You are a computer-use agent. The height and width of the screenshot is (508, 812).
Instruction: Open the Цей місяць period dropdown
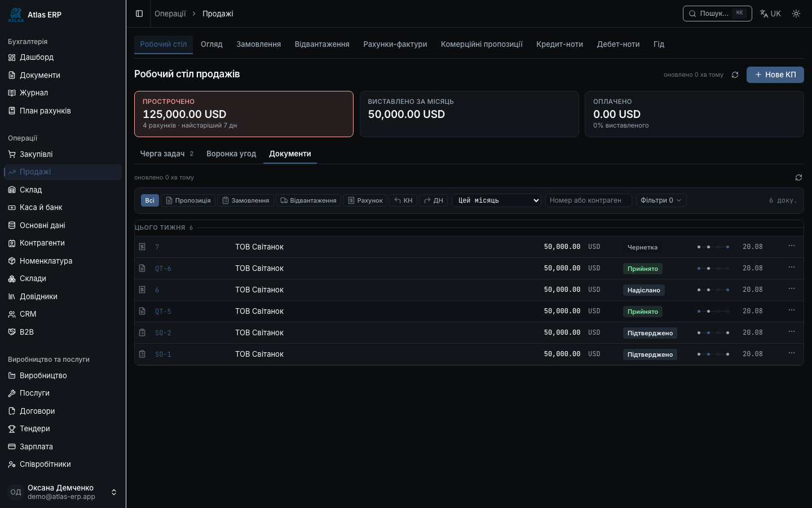(497, 200)
